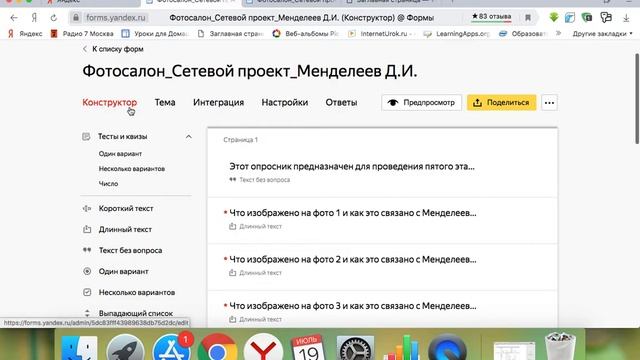Click the yellow Поделиться button
The height and width of the screenshot is (360, 640).
pyautogui.click(x=502, y=102)
